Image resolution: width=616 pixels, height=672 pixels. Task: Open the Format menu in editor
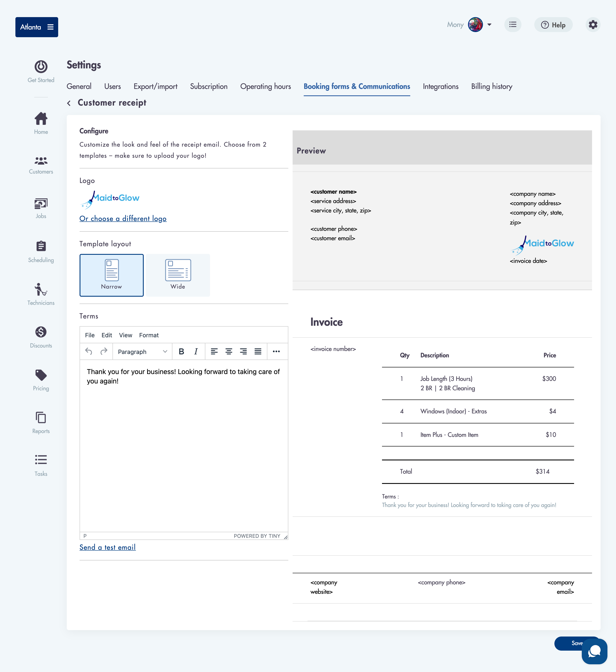click(149, 335)
